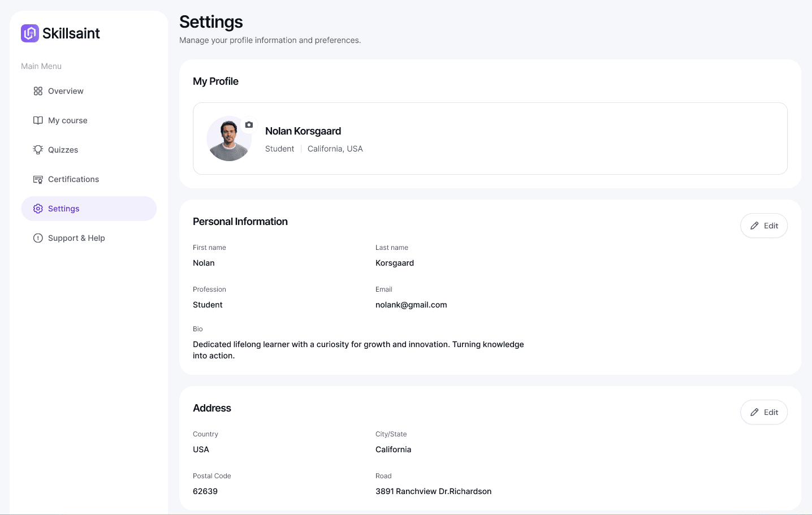Go to My course page
Screen dimensions: 812x515
[x=67, y=120]
